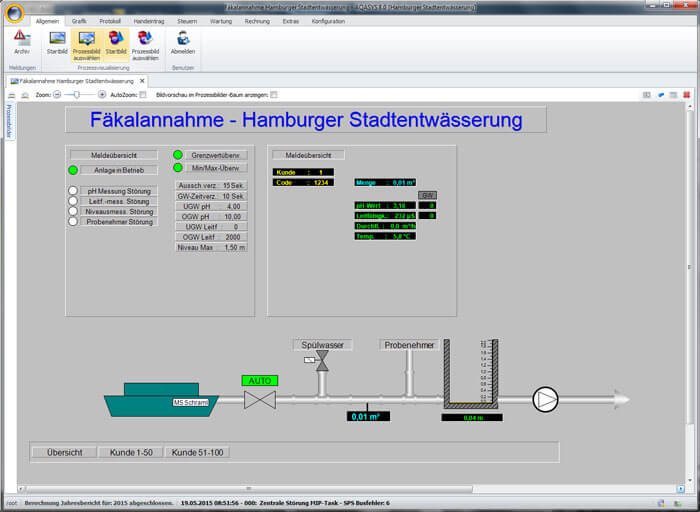Click the Leitf.-mess. Störung indicator circle
Viewport: 700px width, 512px height.
(x=73, y=201)
